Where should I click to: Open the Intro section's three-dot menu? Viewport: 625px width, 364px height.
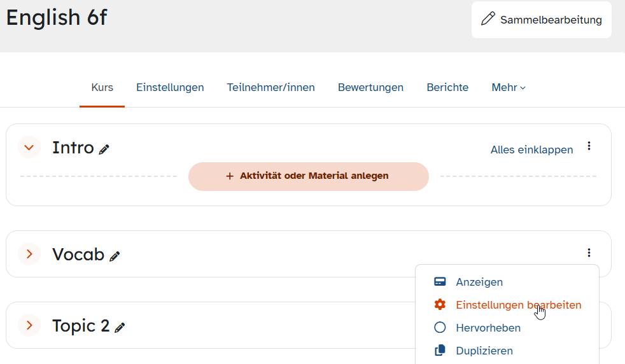pyautogui.click(x=589, y=146)
